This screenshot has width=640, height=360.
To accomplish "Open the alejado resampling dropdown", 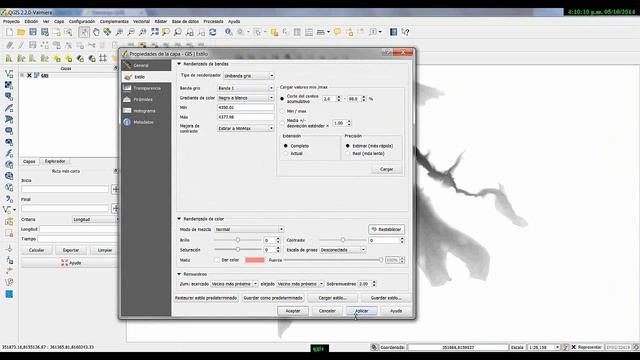I will tap(300, 284).
